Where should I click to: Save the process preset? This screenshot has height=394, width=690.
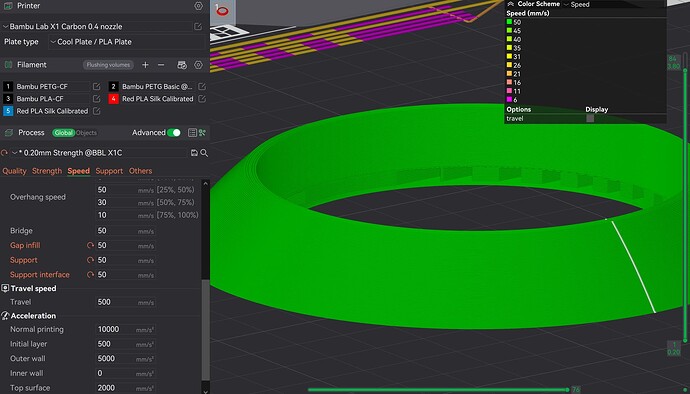pos(194,153)
